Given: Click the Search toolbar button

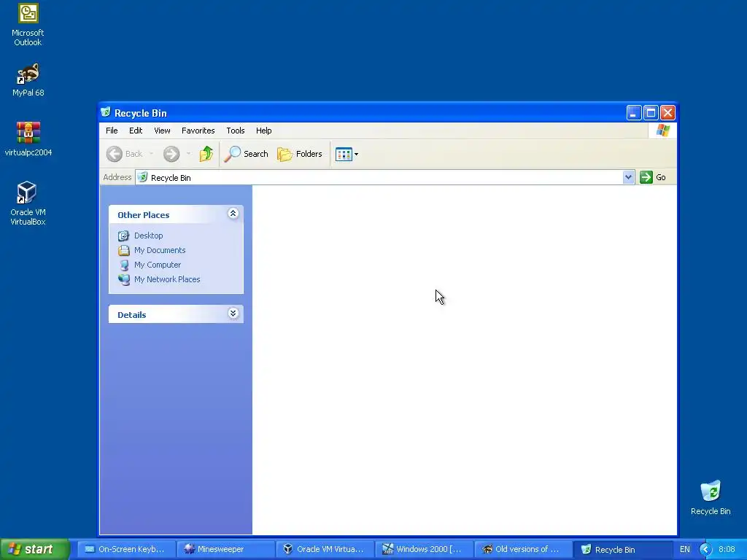Looking at the screenshot, I should point(247,154).
